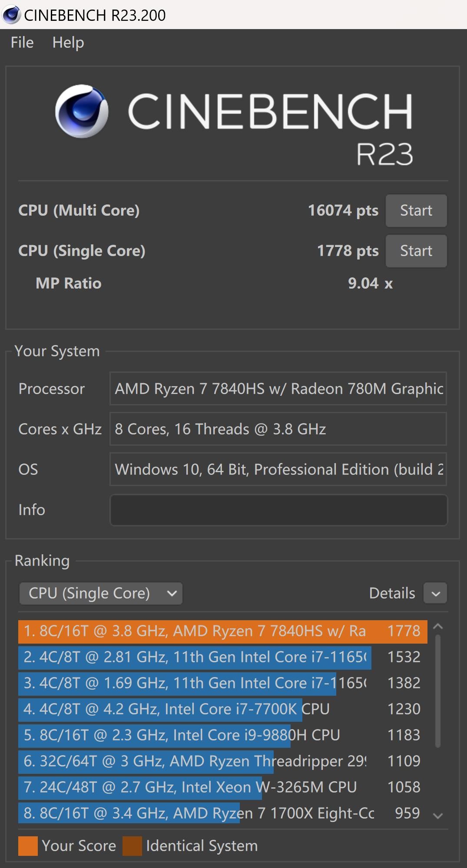
Task: Click the Cinebench sphere logo
Action: click(82, 111)
